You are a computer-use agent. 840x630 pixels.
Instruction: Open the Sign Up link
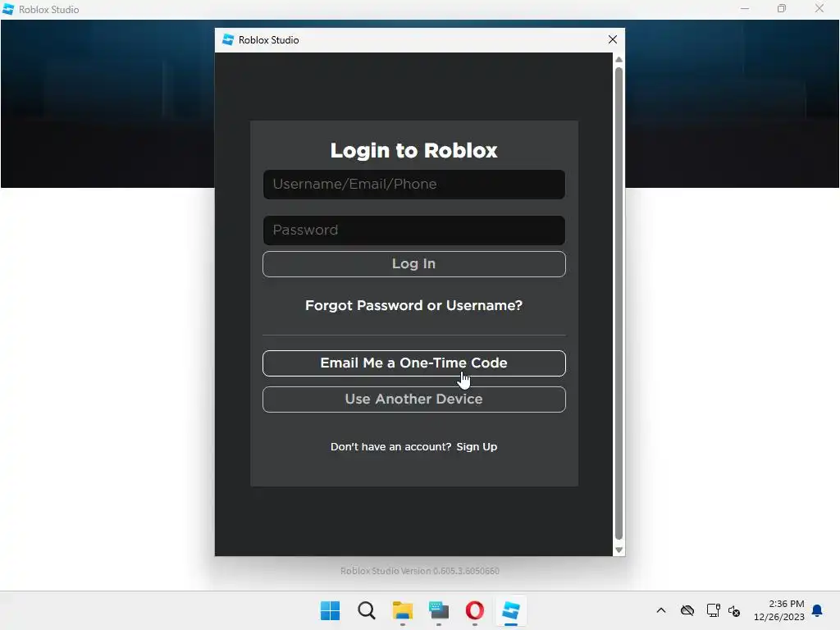click(477, 447)
